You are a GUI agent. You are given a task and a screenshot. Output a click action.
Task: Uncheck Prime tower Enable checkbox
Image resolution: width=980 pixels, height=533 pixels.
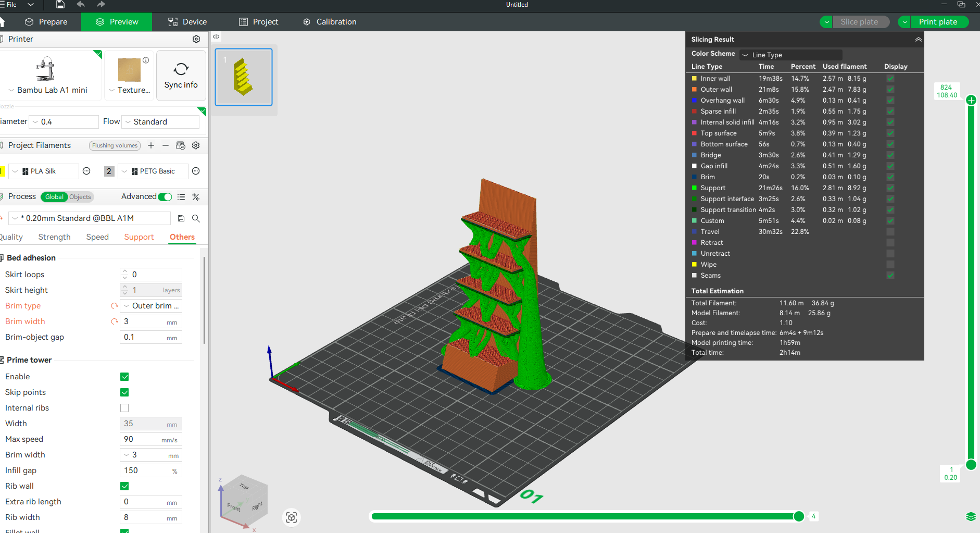point(124,377)
